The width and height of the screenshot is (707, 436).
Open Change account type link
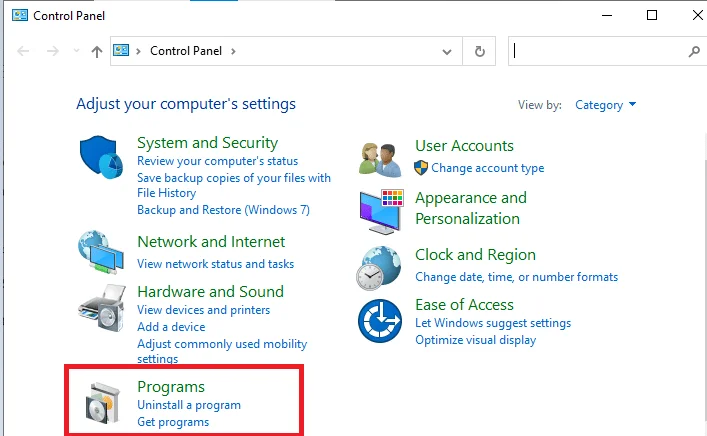pyautogui.click(x=487, y=168)
